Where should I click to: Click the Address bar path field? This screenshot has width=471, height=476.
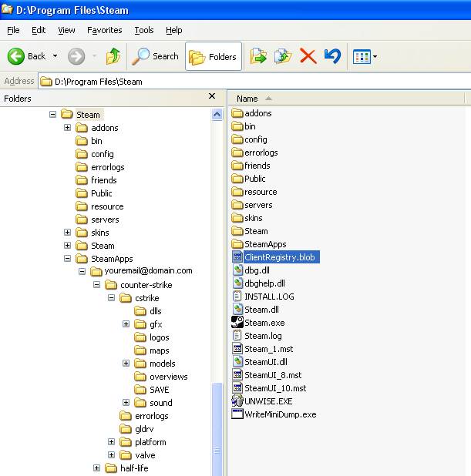254,82
